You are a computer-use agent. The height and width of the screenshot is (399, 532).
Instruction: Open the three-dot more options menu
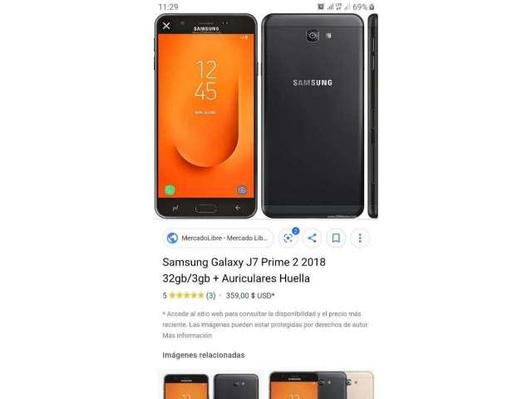(360, 238)
